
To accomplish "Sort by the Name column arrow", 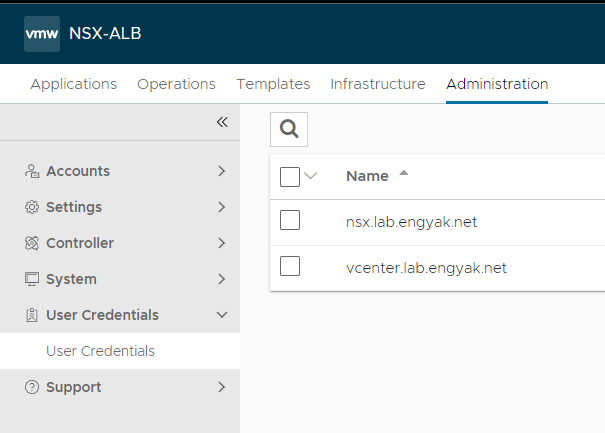I will click(x=404, y=173).
